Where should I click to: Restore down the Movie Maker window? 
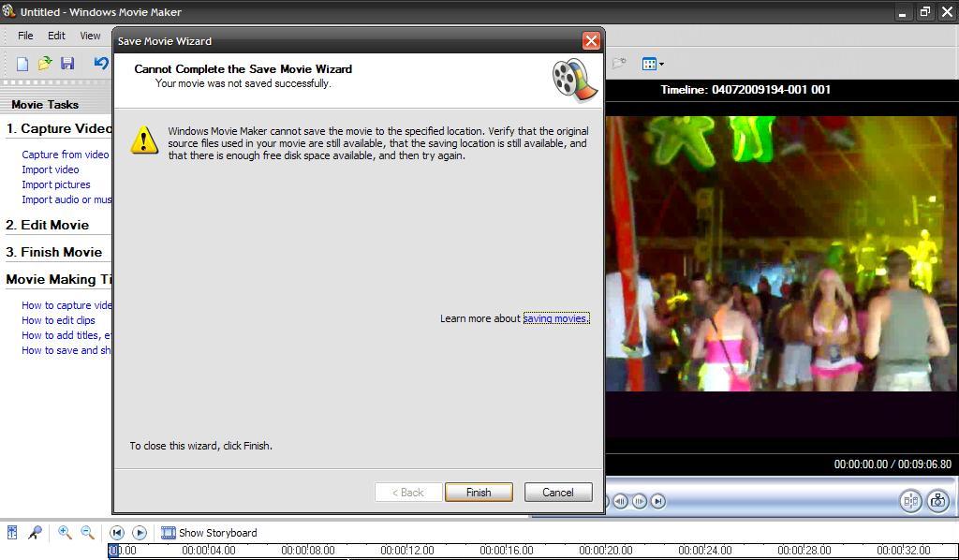(x=925, y=11)
